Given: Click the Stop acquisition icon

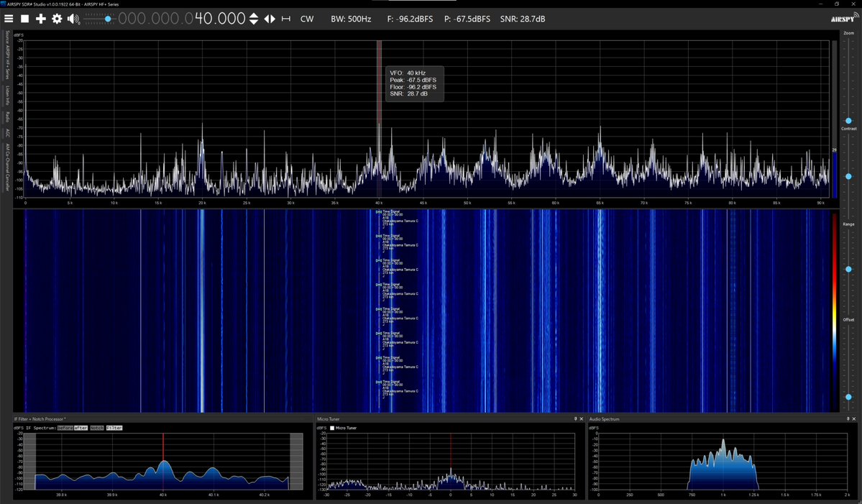Looking at the screenshot, I should [24, 19].
